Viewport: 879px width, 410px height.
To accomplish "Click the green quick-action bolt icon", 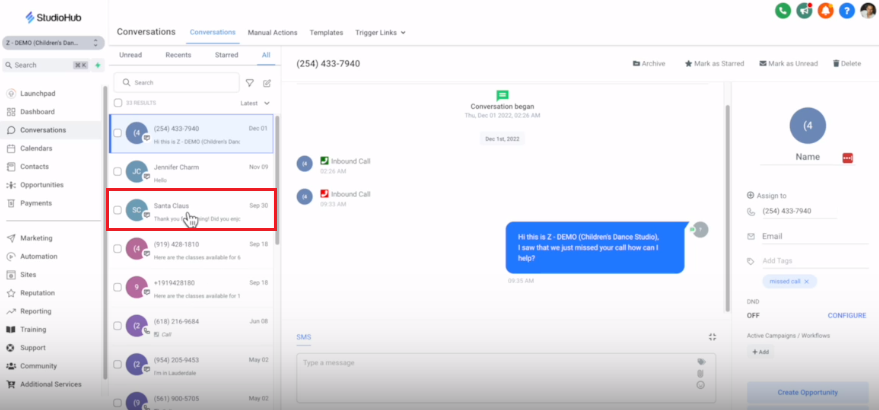I will (x=98, y=65).
